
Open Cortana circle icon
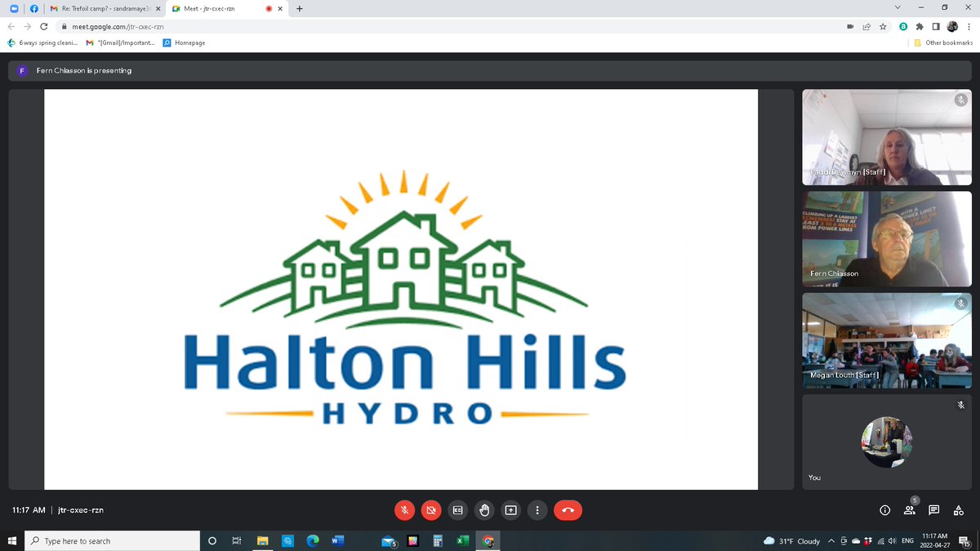click(212, 540)
